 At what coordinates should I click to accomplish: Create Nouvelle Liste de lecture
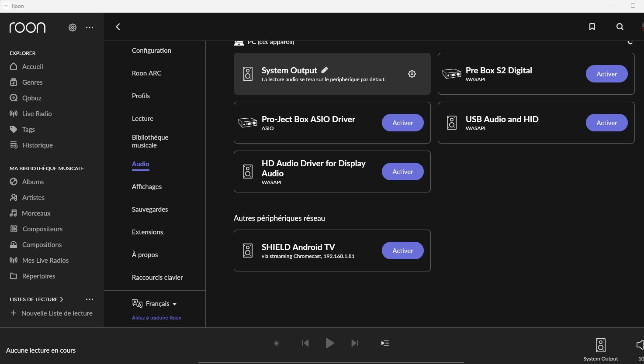[52, 313]
